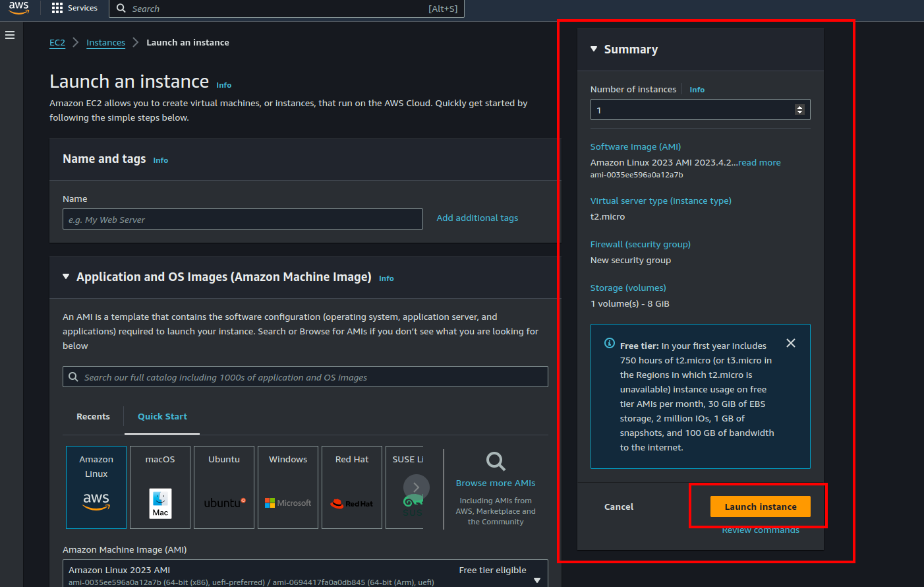This screenshot has width=924, height=587.
Task: Click the Launch instance button
Action: tap(760, 507)
